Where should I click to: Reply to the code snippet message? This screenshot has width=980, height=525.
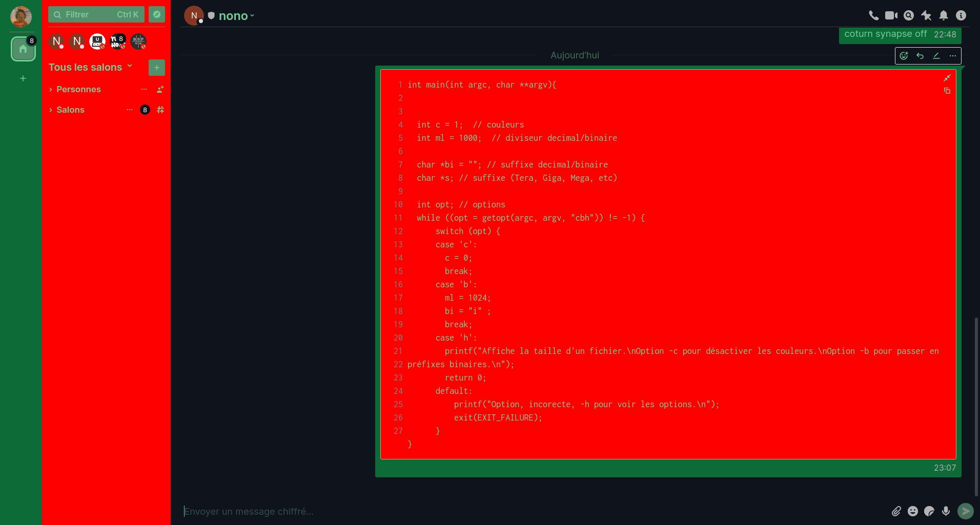pos(920,56)
